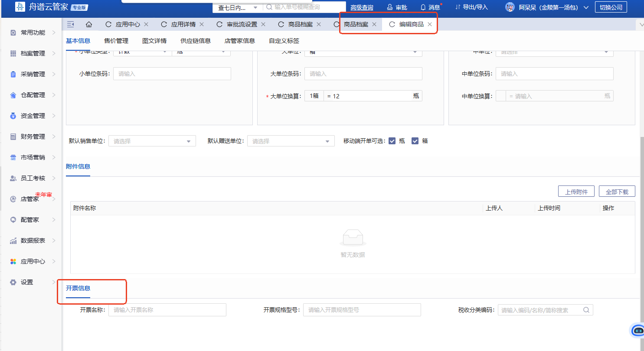The height and width of the screenshot is (351, 644).
Task: Open the floating robot assistant icon
Action: pyautogui.click(x=638, y=330)
